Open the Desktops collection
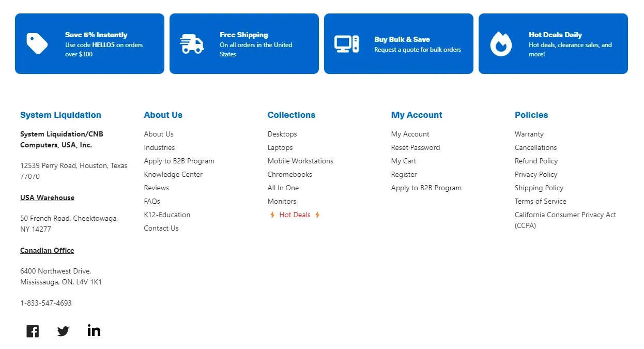Image resolution: width=644 pixels, height=349 pixels. (282, 134)
